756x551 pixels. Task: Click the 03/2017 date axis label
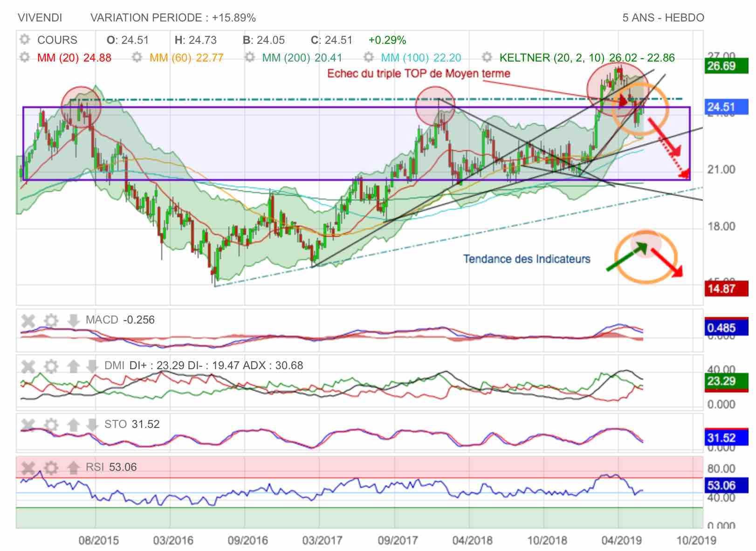322,540
